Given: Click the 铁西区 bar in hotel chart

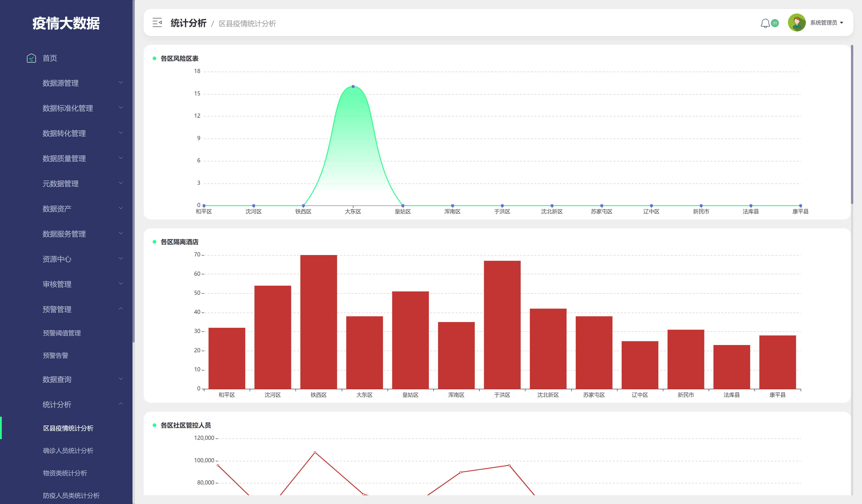Looking at the screenshot, I should tap(318, 322).
